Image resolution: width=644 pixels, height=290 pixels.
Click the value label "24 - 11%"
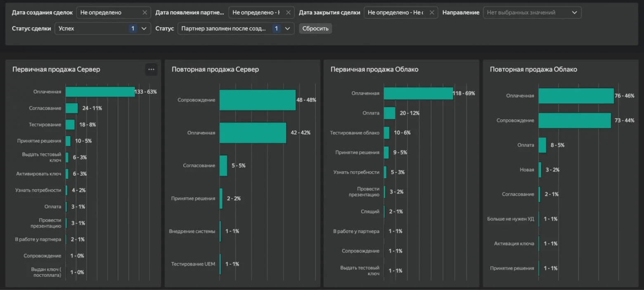click(x=92, y=108)
